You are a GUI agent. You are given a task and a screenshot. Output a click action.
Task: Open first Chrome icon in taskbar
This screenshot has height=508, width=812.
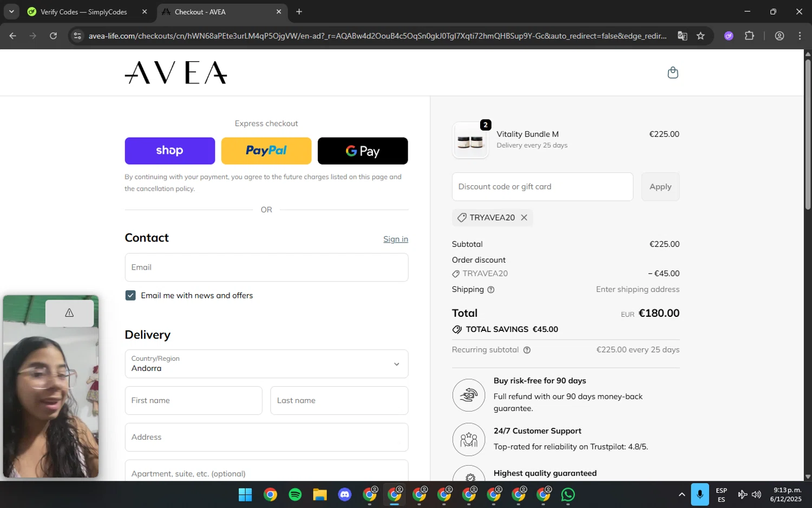tap(270, 494)
